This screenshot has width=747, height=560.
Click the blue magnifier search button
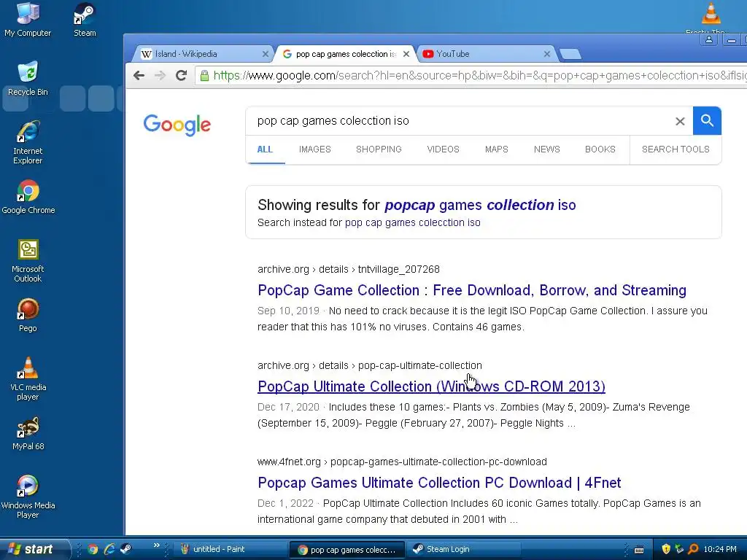coord(707,121)
